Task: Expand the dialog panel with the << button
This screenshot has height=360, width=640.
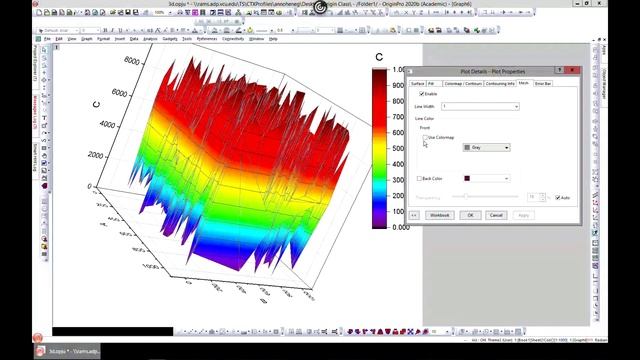Action: (x=414, y=215)
